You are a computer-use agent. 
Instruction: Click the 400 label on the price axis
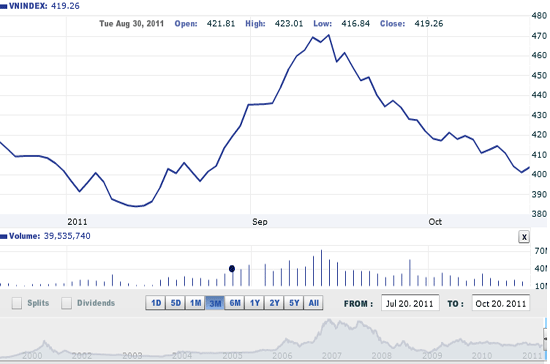(x=539, y=174)
